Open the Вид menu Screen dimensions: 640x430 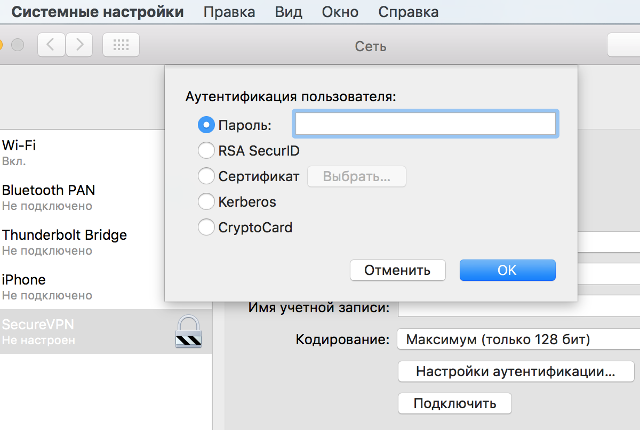coord(289,12)
